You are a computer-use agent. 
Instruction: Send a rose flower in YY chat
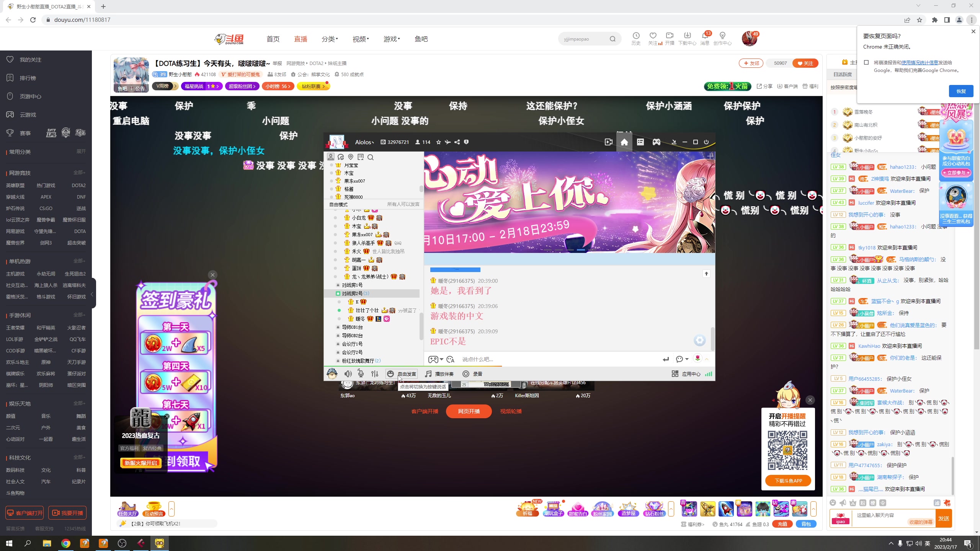pos(697,359)
